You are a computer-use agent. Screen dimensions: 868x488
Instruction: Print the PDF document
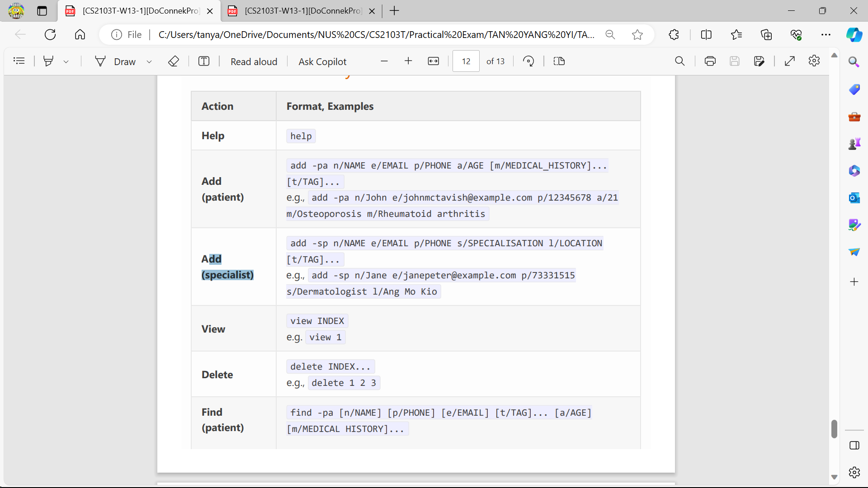coord(710,61)
